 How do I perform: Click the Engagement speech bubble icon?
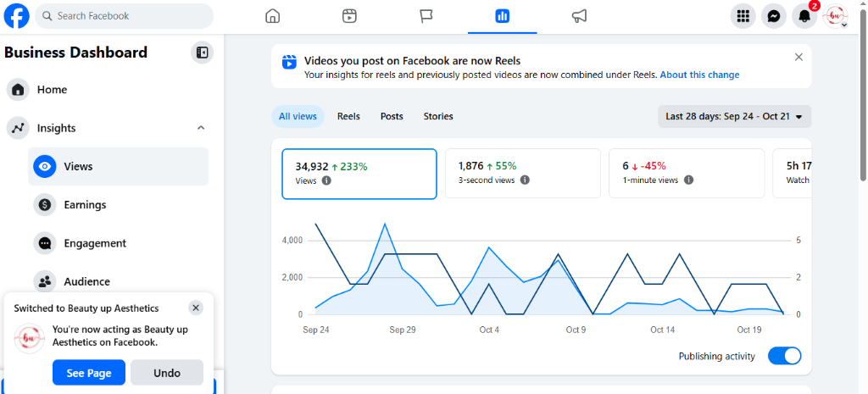45,243
